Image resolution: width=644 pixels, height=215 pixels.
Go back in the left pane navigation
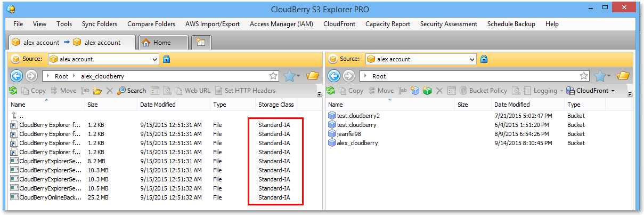coord(17,76)
